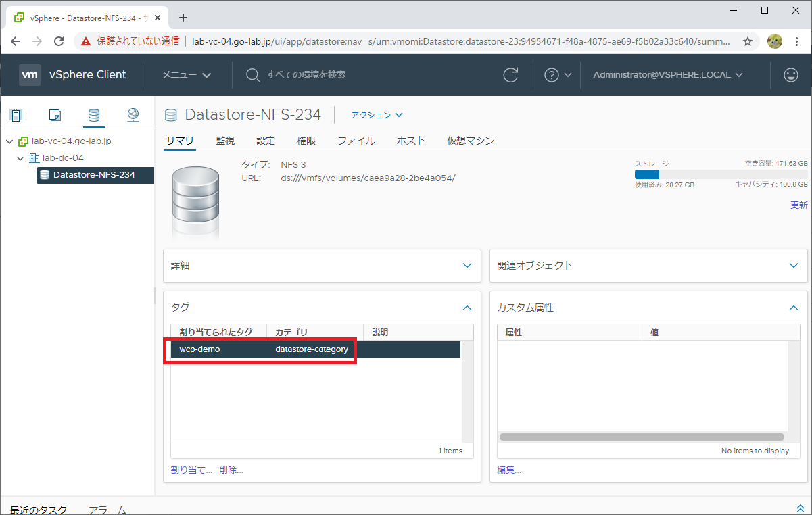Screen dimensions: 812x515
Task: Click the refresh icon in top bar
Action: click(512, 75)
